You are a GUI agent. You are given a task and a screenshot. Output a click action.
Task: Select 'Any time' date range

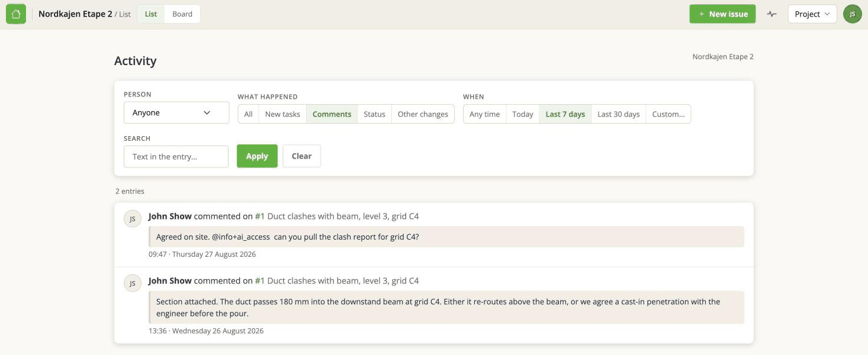(484, 114)
